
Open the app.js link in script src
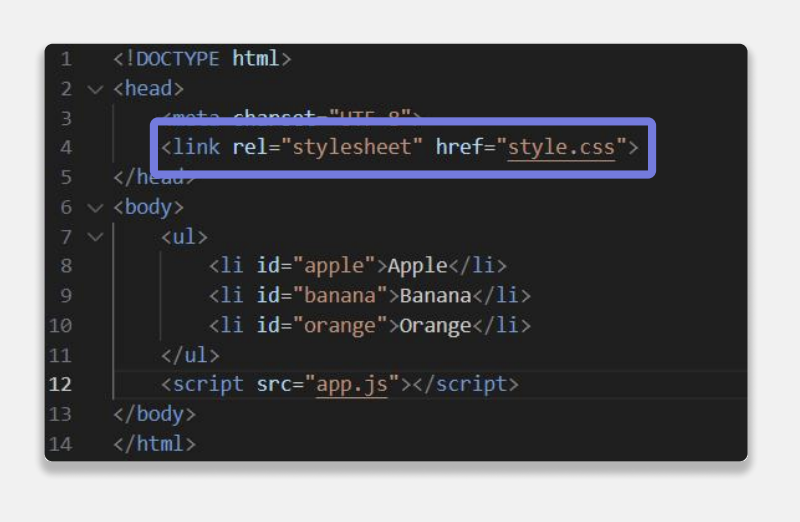pos(352,385)
